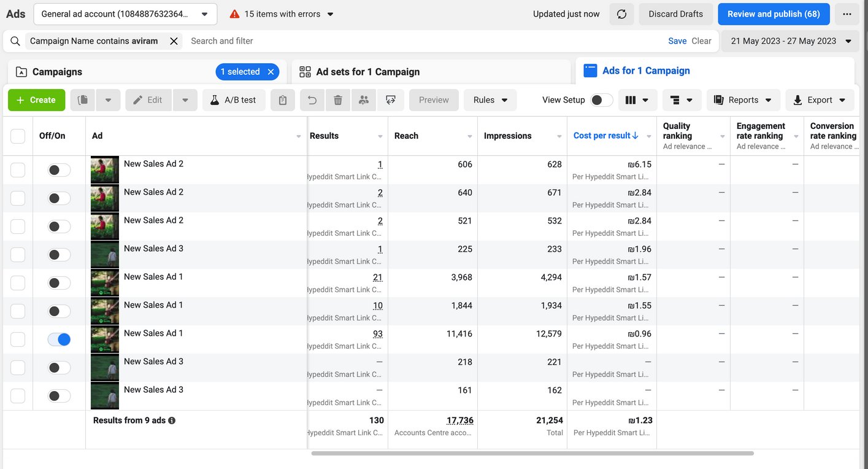
Task: Click the 12,579 impressions value
Action: [548, 334]
